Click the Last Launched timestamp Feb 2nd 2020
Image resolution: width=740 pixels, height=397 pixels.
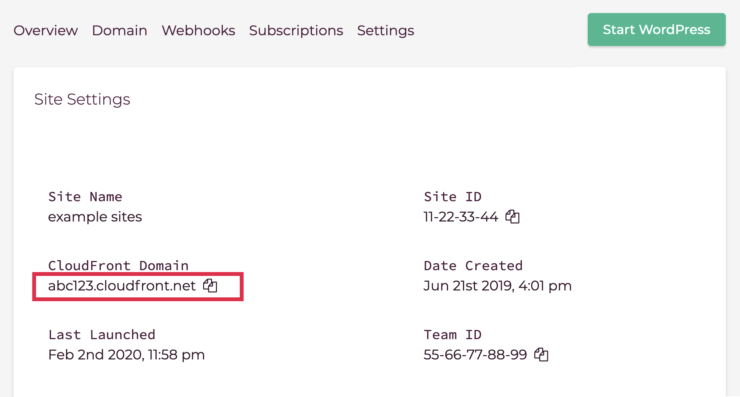(126, 355)
